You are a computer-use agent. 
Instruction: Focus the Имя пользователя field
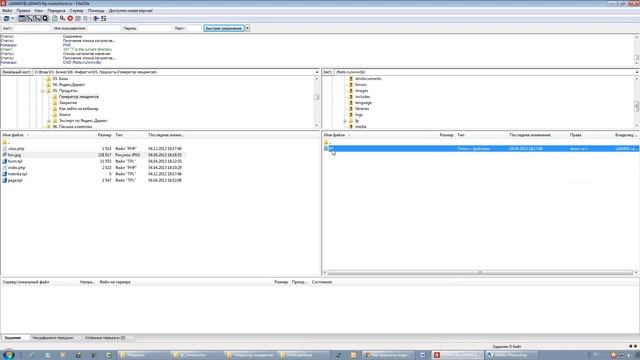point(104,28)
